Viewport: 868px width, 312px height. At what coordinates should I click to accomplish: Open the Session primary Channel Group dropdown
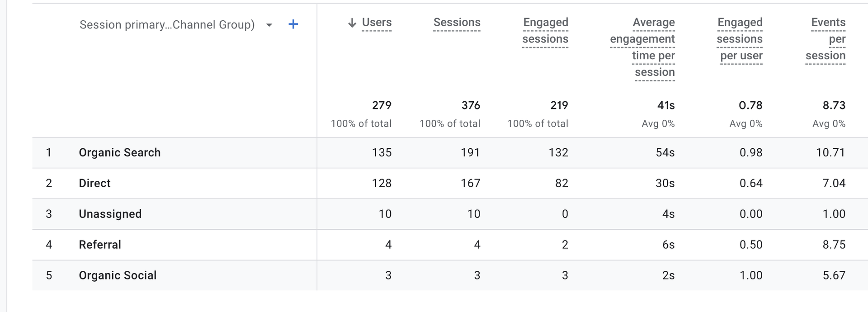(x=269, y=25)
